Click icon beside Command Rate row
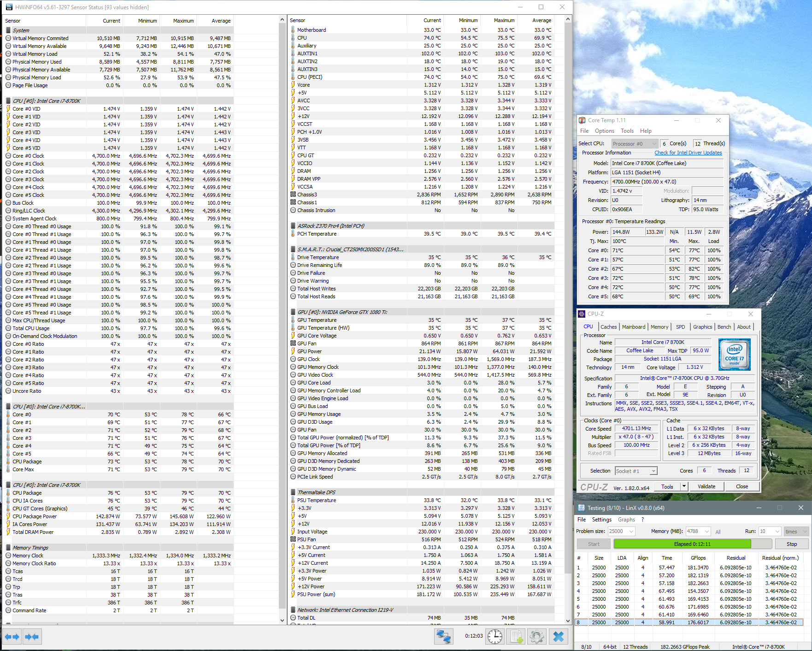 (8, 610)
